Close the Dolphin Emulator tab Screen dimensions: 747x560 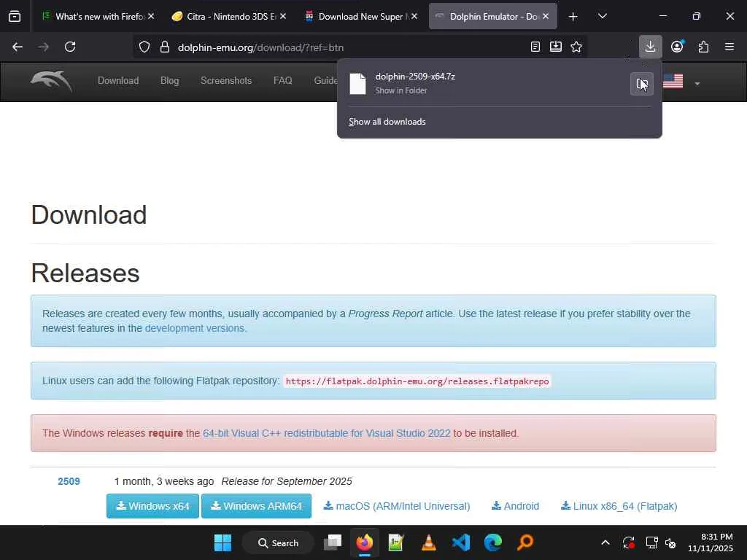pos(546,16)
